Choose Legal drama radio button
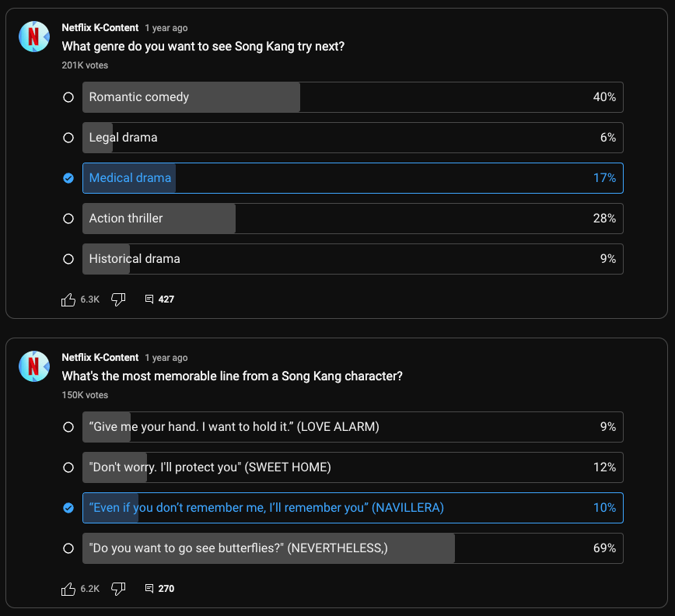Screen dimensions: 675x616 point(68,138)
